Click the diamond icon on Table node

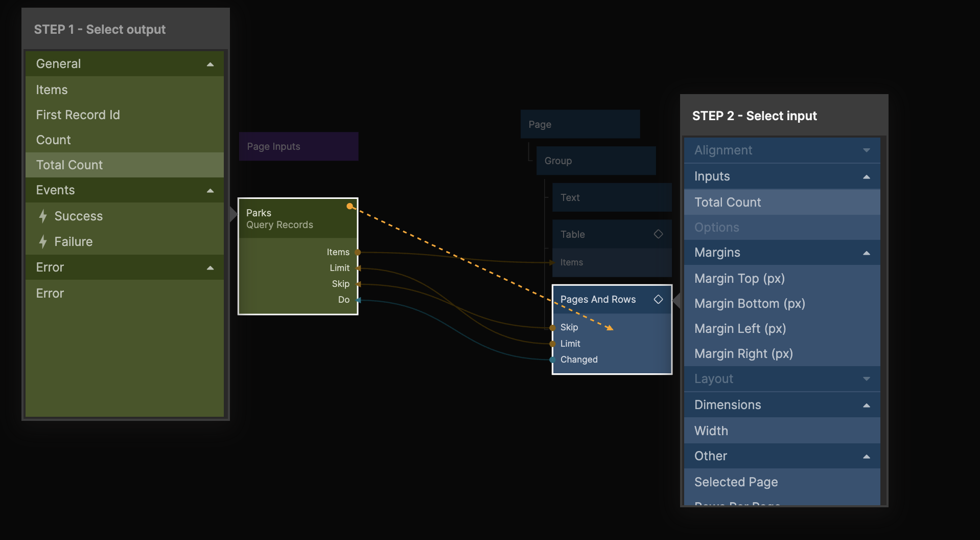coord(658,234)
